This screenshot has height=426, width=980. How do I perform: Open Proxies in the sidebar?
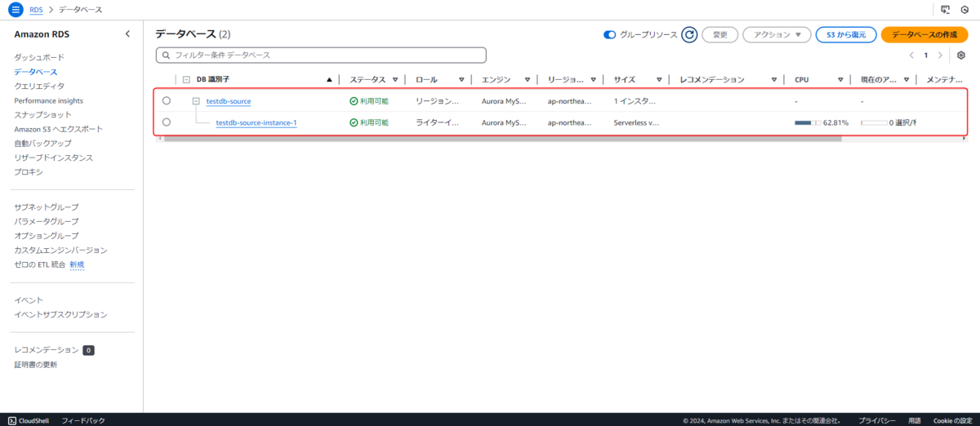coord(29,172)
